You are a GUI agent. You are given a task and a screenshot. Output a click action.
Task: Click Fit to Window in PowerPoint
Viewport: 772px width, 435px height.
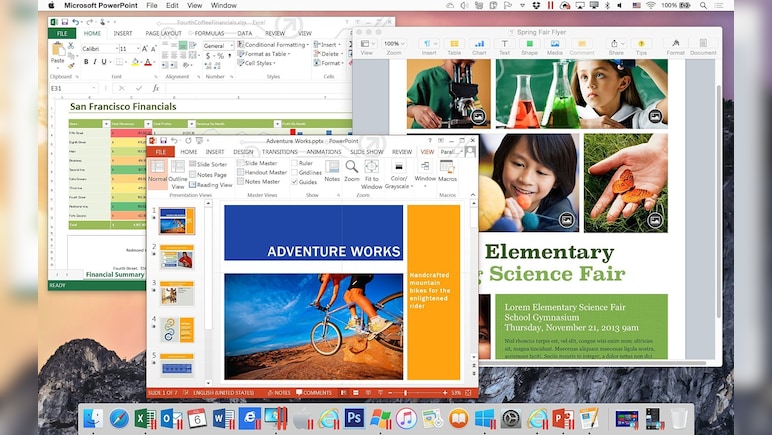click(x=372, y=174)
